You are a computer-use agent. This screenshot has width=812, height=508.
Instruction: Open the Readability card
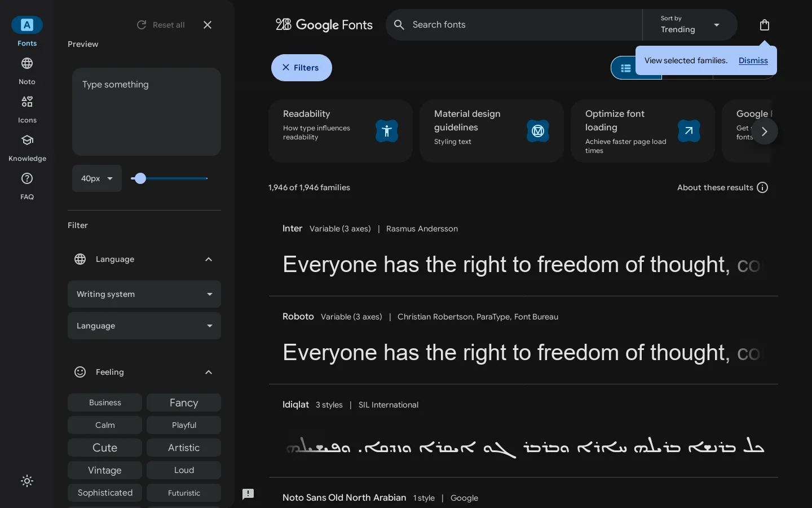pos(341,131)
